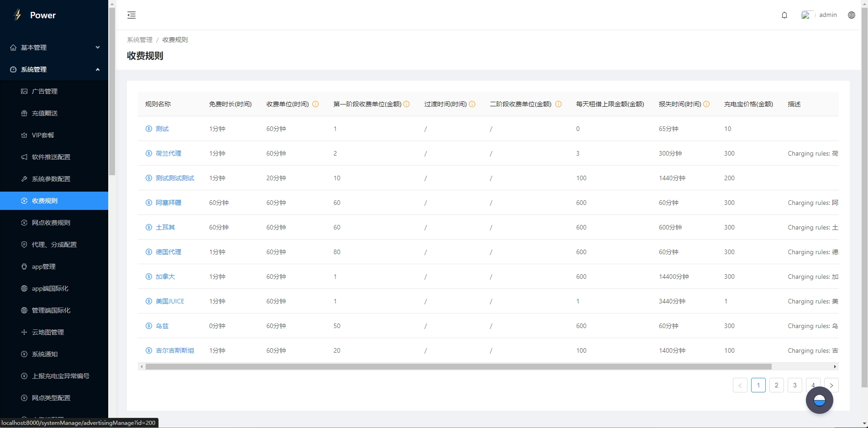This screenshot has height=428, width=868.
Task: Click the coin icon beside 乌兹
Action: click(x=148, y=326)
